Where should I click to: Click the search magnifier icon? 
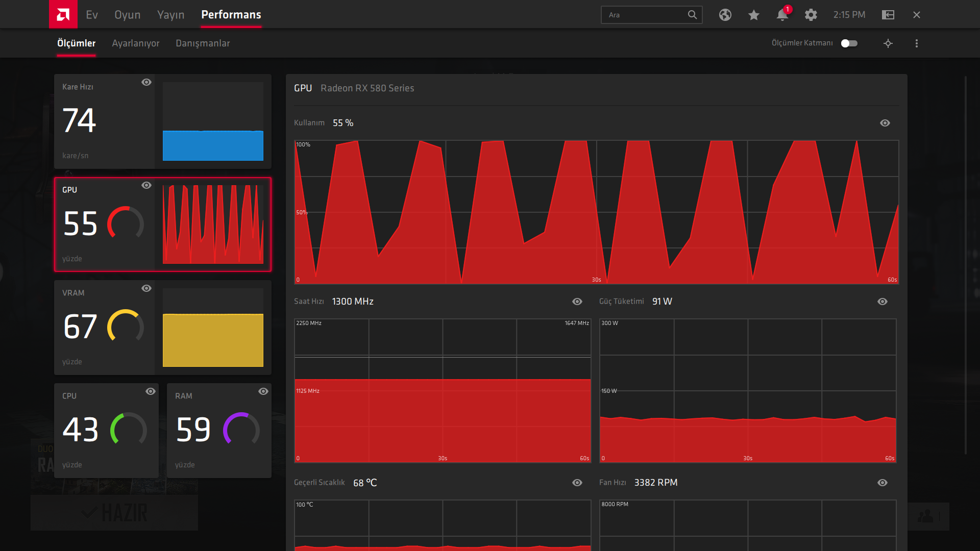point(692,15)
